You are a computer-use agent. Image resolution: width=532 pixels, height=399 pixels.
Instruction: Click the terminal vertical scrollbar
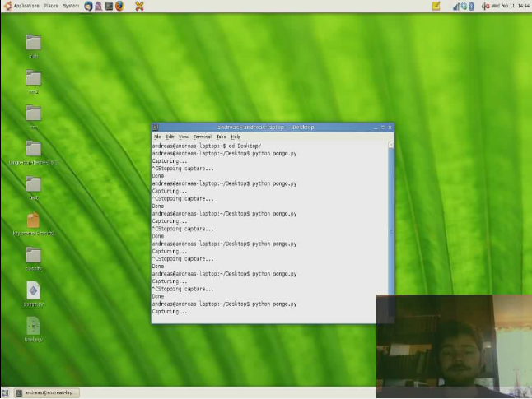[x=390, y=230]
